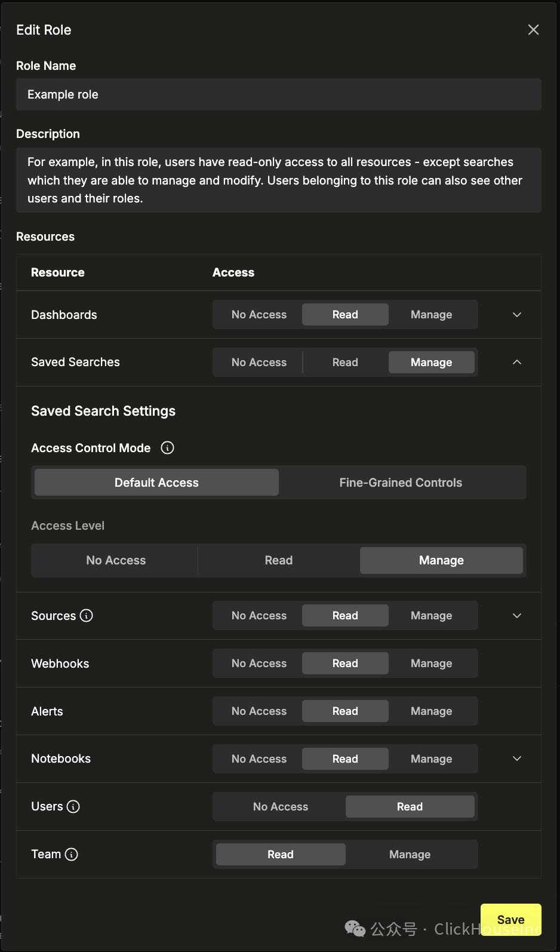Screen dimensions: 560x952
Task: Set Alerts access to No Access
Action: (259, 711)
